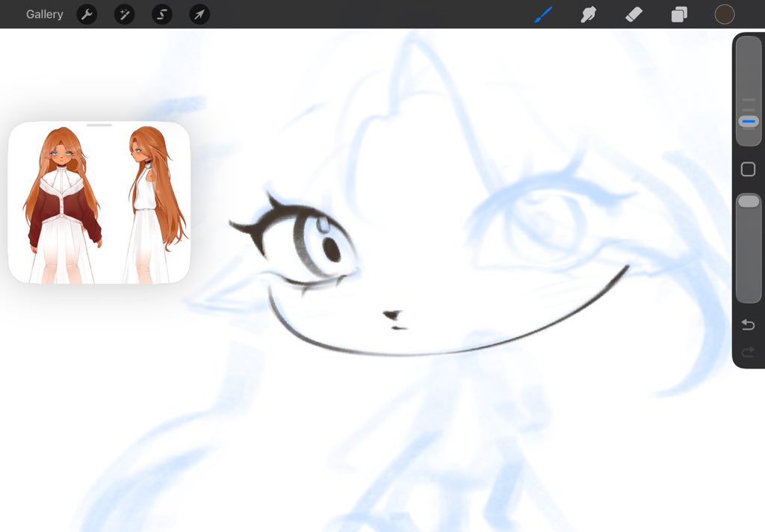Select the Brush tool
765x532 pixels.
point(544,14)
